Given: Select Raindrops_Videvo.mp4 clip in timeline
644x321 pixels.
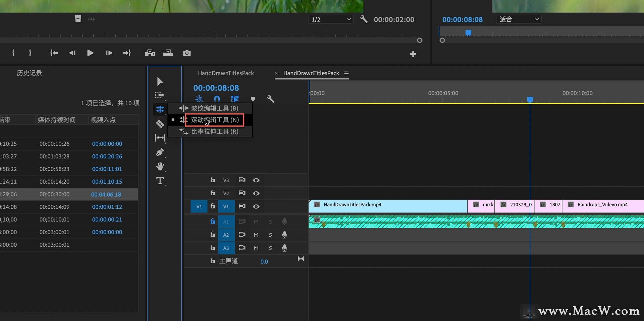Looking at the screenshot, I should [x=603, y=206].
